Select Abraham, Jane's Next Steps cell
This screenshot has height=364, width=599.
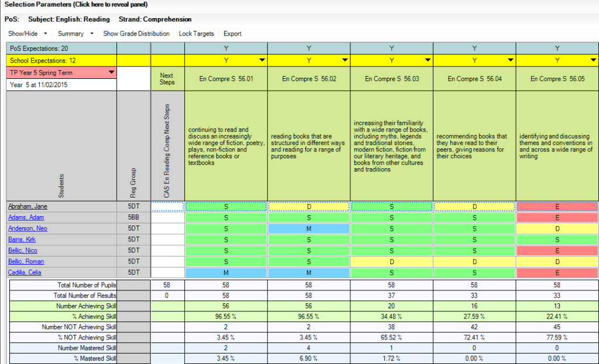click(x=168, y=206)
